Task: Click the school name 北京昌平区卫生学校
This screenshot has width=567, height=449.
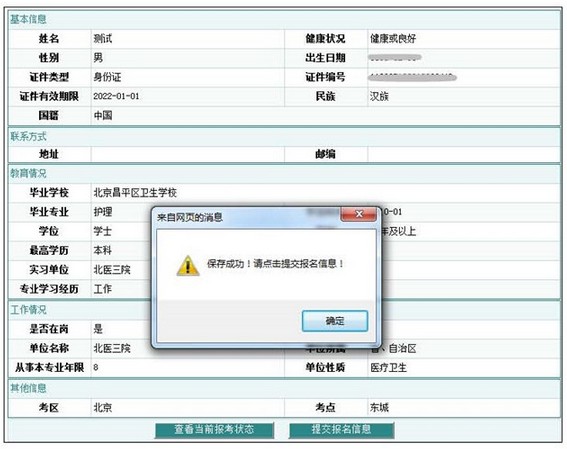Action: click(135, 193)
